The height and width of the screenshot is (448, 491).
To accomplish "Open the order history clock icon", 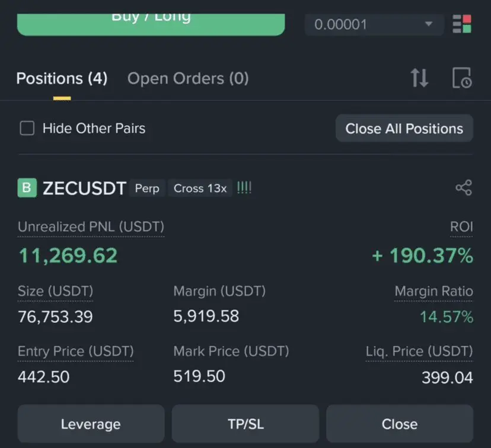I will 461,78.
